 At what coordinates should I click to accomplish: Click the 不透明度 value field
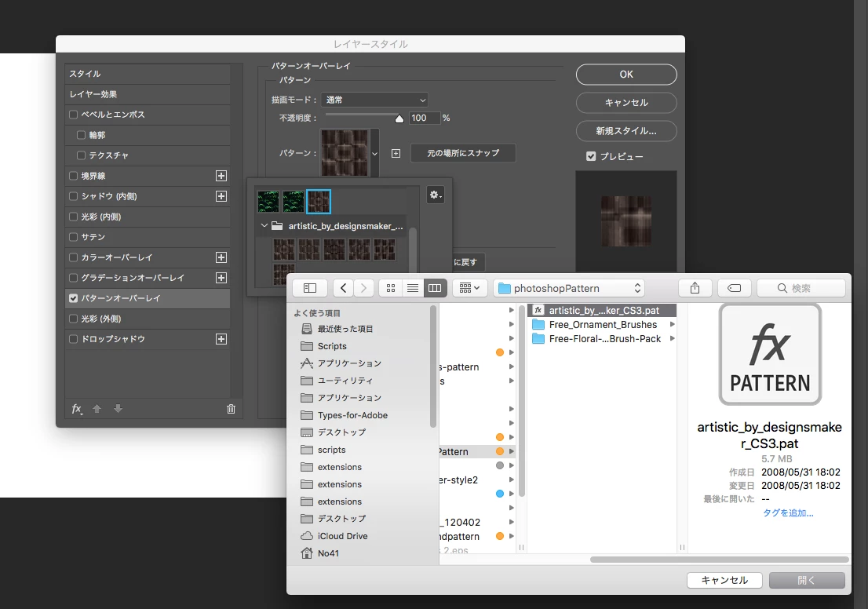click(424, 118)
